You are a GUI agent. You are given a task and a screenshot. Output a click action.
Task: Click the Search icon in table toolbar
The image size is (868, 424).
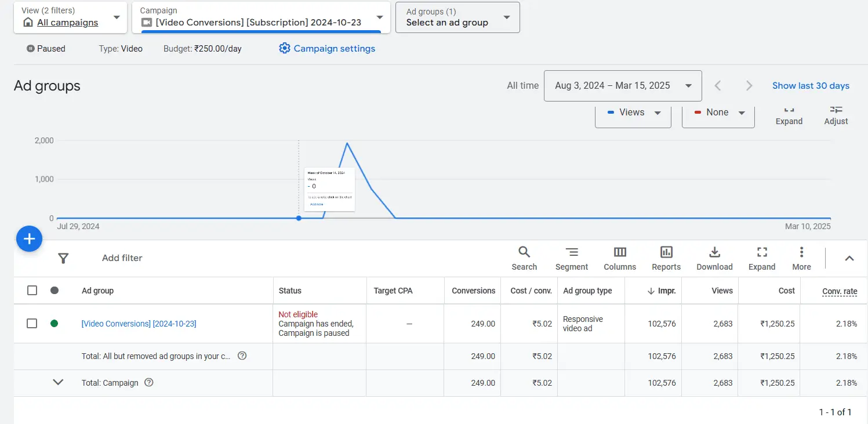point(524,258)
